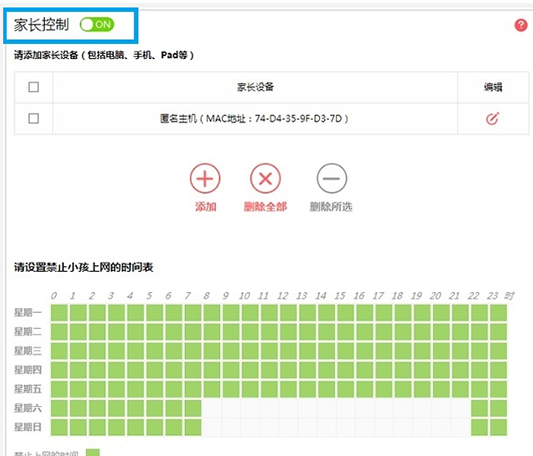Click the hour 22 column label

coord(473,296)
